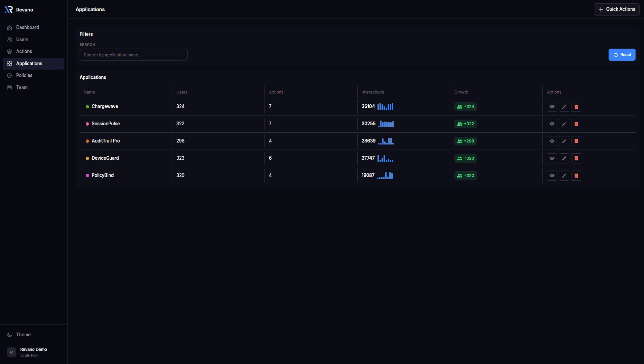This screenshot has width=644, height=364.
Task: Select the Users sidebar icon
Action: 9,40
